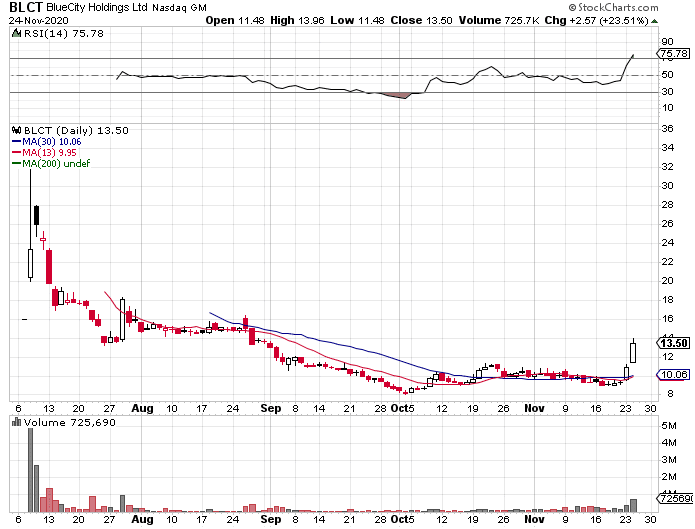Screen dimensions: 695x529
Task: Click the Chg +2.57 (+23.51%) text
Action: pos(597,20)
